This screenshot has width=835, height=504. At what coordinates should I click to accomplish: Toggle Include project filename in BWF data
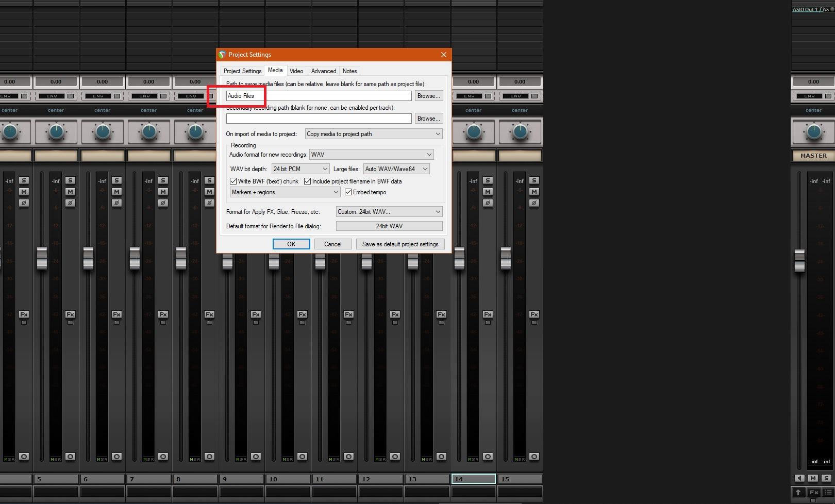pos(308,181)
